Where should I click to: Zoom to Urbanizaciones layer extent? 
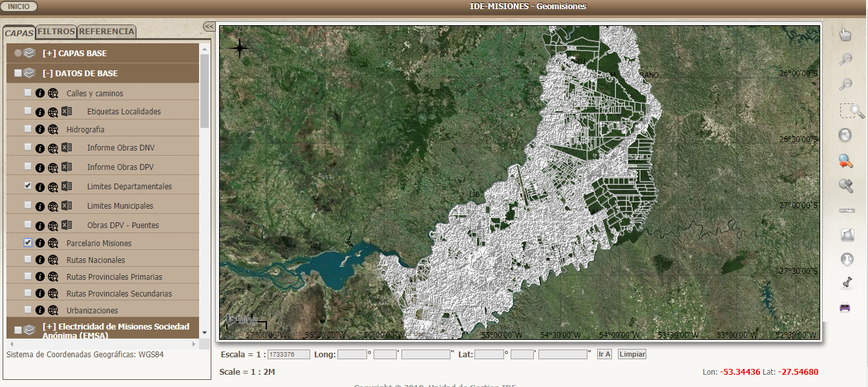coord(53,310)
